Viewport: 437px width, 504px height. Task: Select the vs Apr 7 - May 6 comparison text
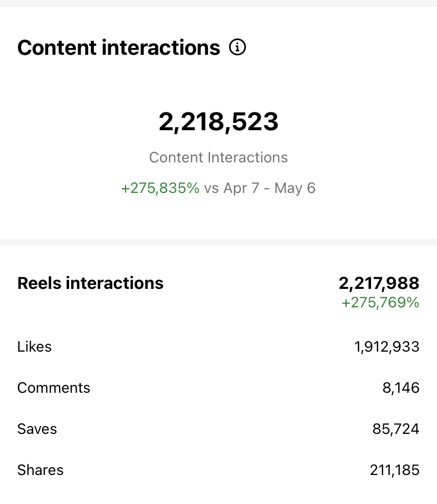click(x=260, y=188)
